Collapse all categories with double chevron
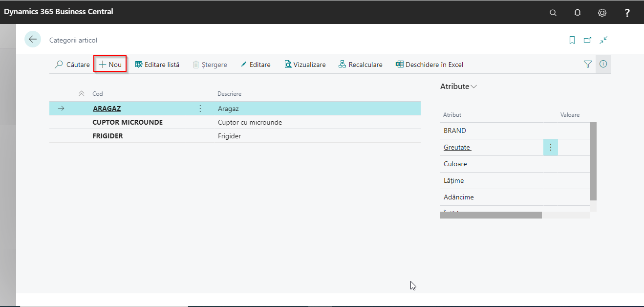The image size is (644, 307). pyautogui.click(x=82, y=93)
